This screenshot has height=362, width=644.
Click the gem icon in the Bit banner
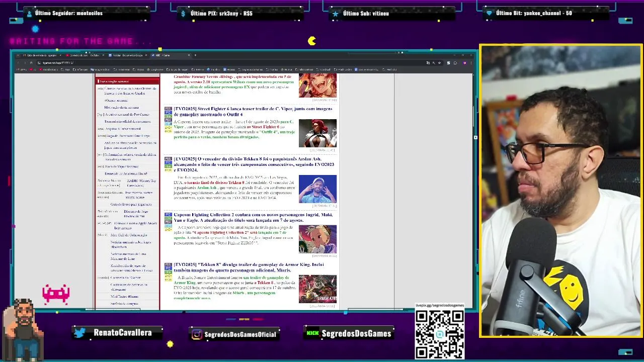click(489, 14)
